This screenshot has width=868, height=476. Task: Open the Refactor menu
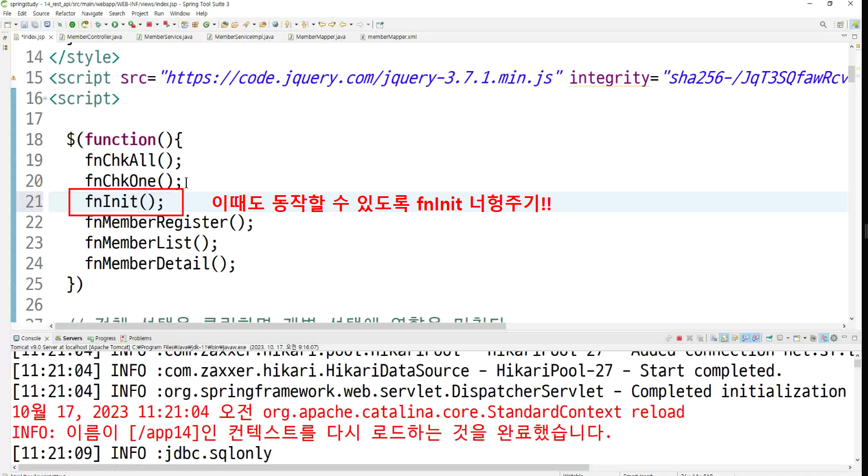(x=65, y=14)
